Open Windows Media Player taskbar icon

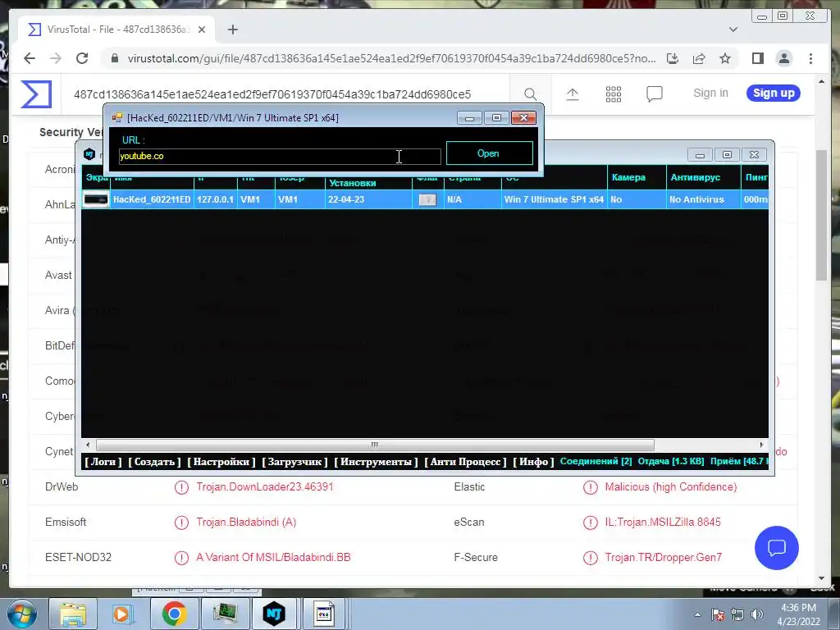[x=122, y=614]
